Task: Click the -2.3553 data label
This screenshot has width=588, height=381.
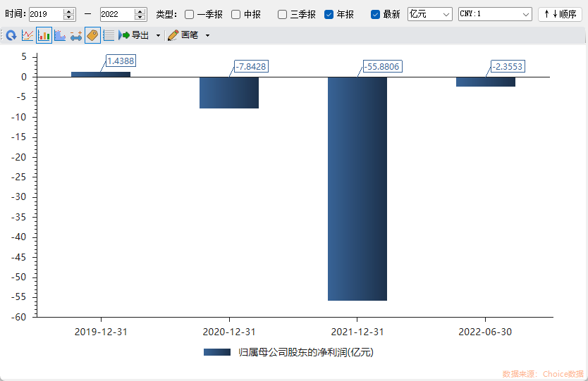Action: 508,66
